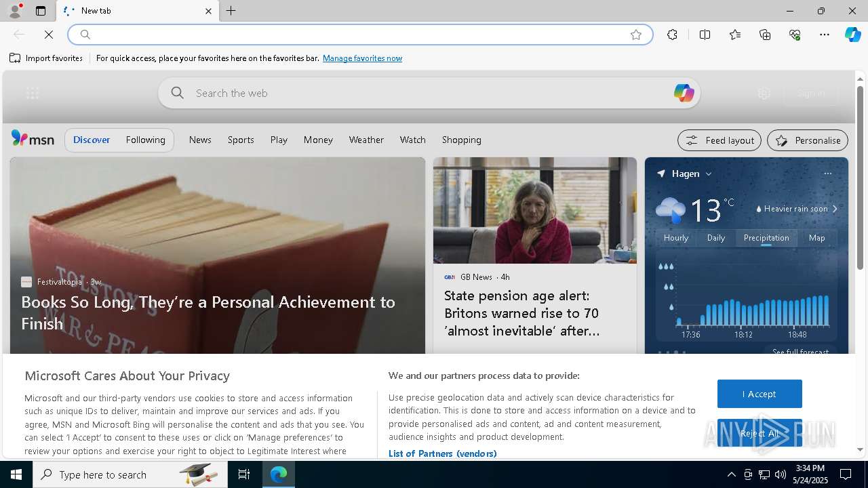Open Books So Long article headline
Image resolution: width=868 pixels, height=488 pixels.
point(208,312)
